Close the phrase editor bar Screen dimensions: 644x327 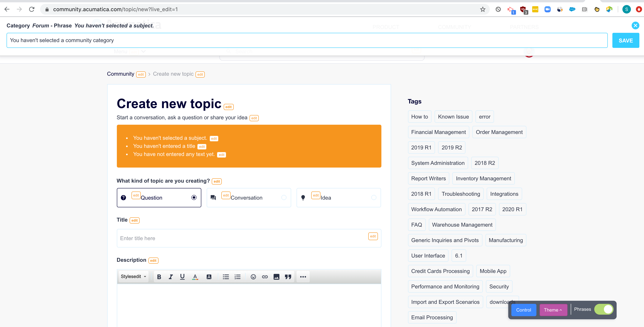tap(635, 25)
